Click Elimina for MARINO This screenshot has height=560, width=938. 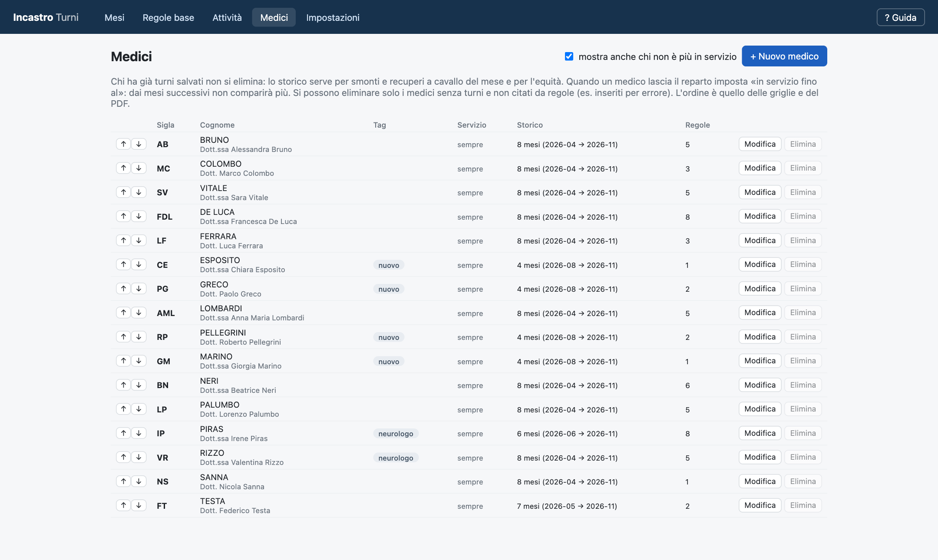(x=803, y=361)
